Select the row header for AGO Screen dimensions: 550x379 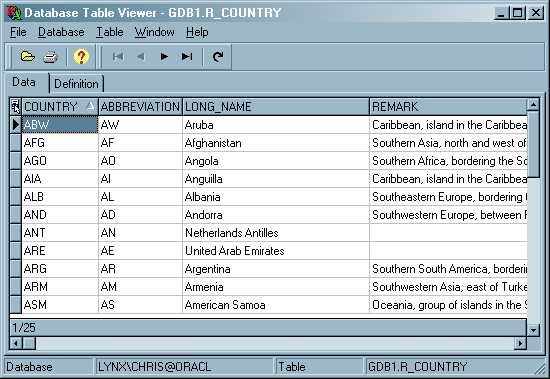[15, 161]
